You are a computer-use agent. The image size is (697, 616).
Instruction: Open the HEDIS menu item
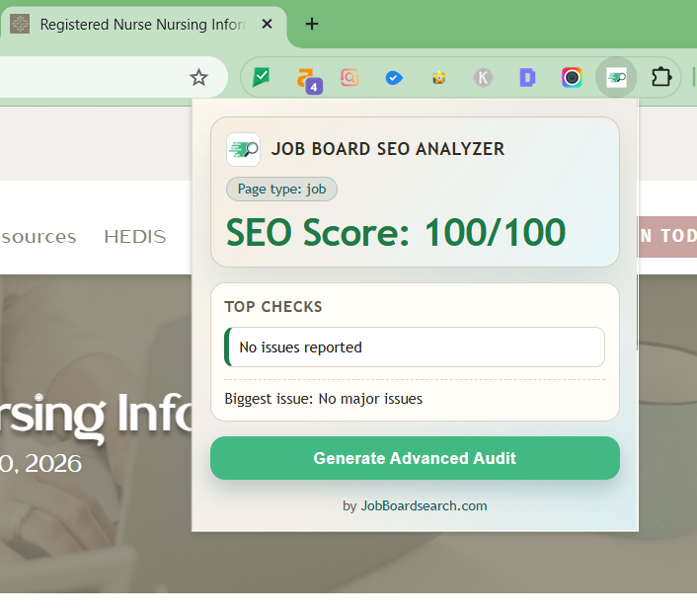point(135,237)
